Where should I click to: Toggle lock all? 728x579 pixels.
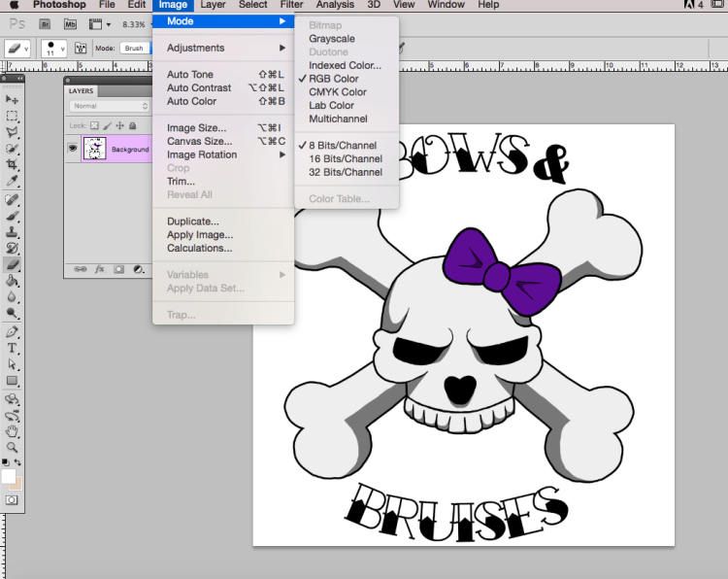pos(132,125)
